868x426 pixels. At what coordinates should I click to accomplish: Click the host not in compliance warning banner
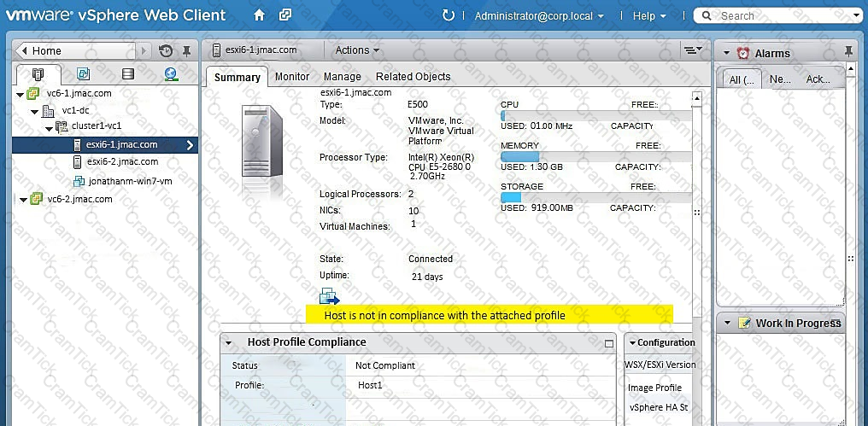(490, 313)
